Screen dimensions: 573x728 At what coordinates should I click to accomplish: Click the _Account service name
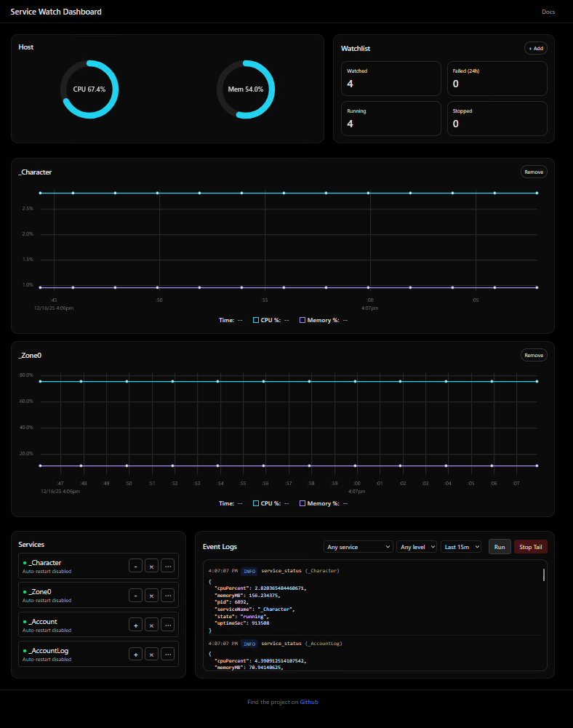pyautogui.click(x=43, y=621)
